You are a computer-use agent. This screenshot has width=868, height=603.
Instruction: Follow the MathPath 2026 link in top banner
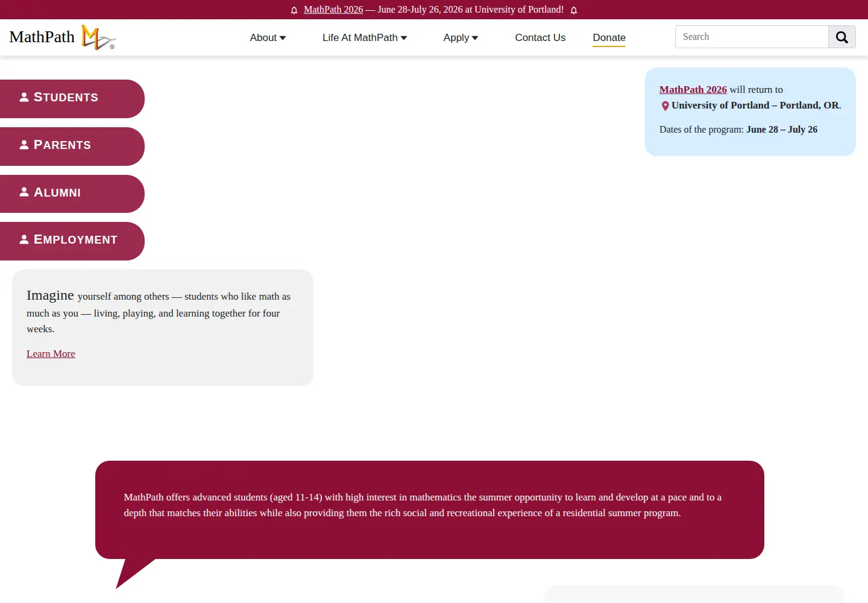333,10
